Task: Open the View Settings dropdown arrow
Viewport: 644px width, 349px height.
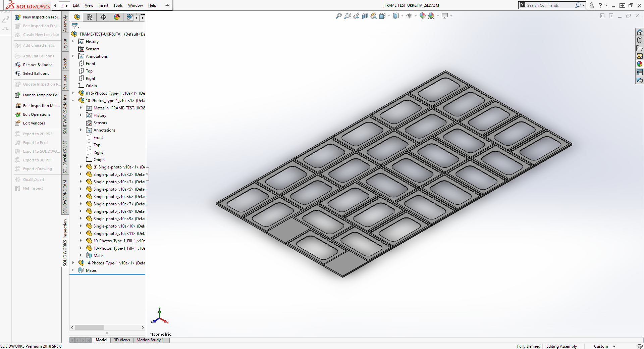Action: (451, 16)
